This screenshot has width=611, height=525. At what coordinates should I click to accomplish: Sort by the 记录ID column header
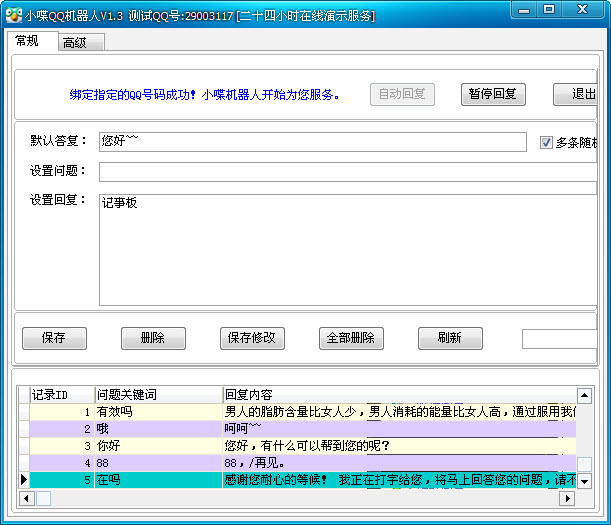click(x=62, y=395)
